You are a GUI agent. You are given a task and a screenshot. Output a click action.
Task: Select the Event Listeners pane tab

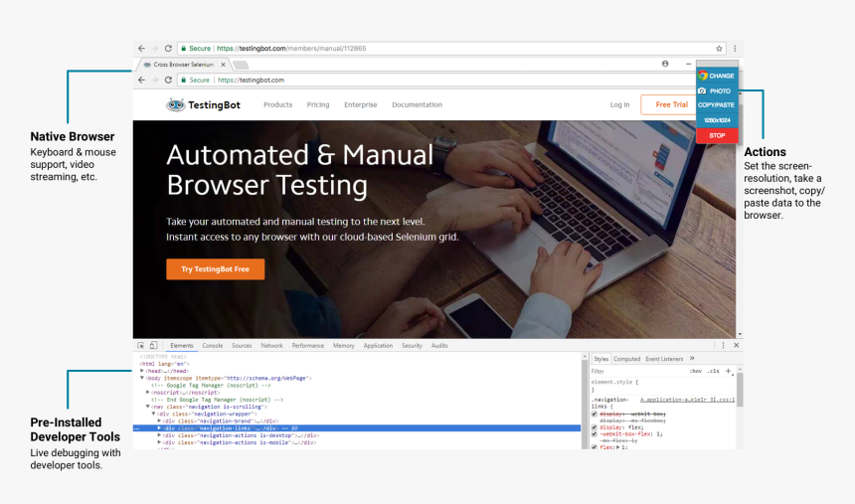(x=664, y=359)
